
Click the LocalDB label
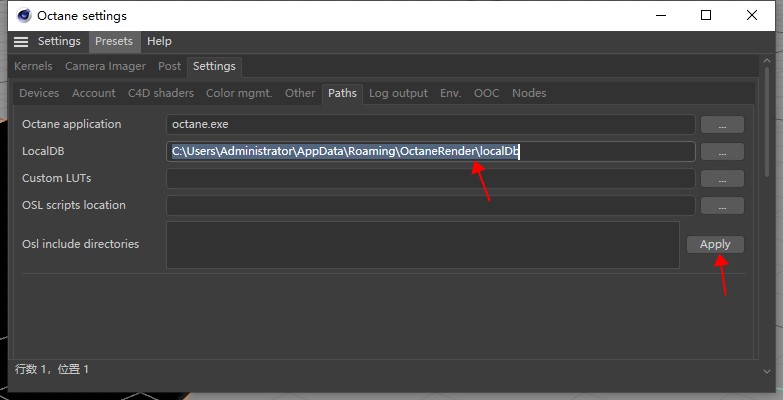click(x=43, y=151)
